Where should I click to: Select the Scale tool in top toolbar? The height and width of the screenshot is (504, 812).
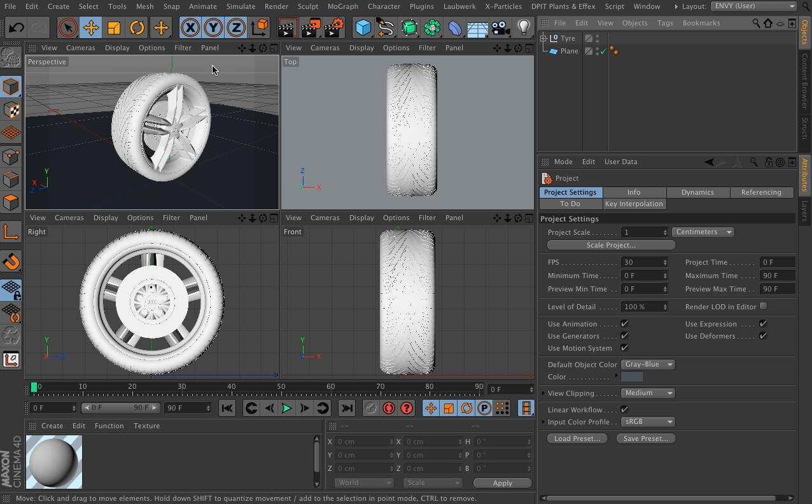point(114,28)
